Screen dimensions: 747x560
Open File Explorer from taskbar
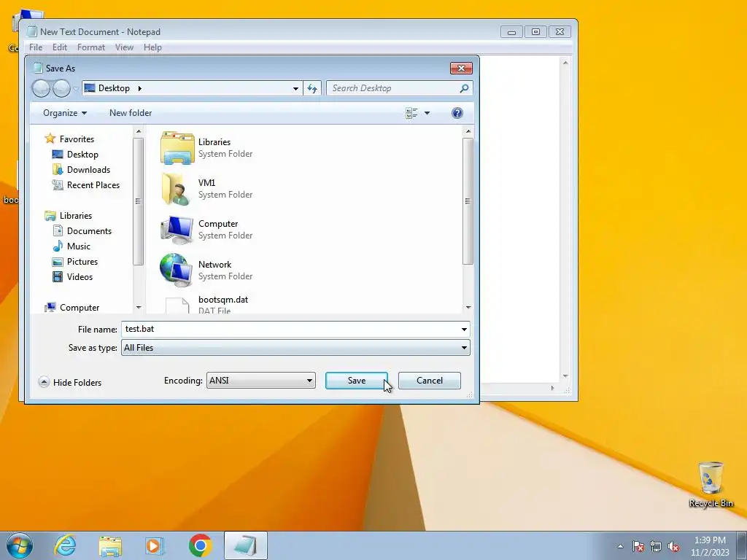110,545
